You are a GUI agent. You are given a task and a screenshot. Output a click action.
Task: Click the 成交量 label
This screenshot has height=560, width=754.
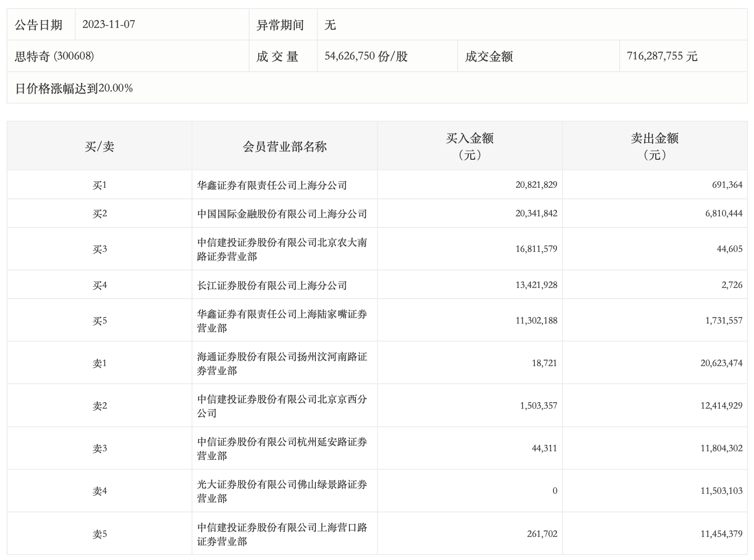tap(277, 56)
